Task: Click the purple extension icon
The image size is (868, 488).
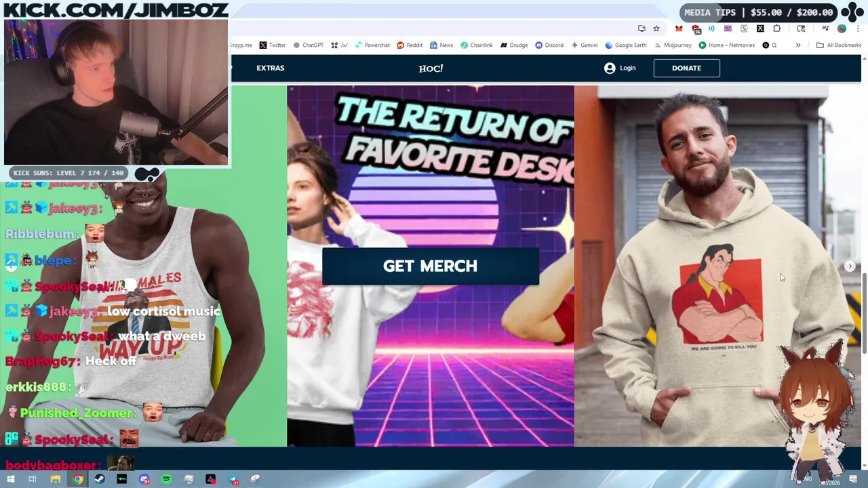Action: (x=728, y=28)
